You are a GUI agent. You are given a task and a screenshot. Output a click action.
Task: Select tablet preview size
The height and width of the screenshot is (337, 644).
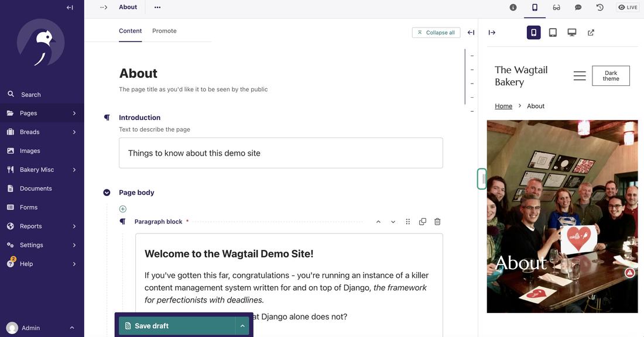click(x=553, y=32)
